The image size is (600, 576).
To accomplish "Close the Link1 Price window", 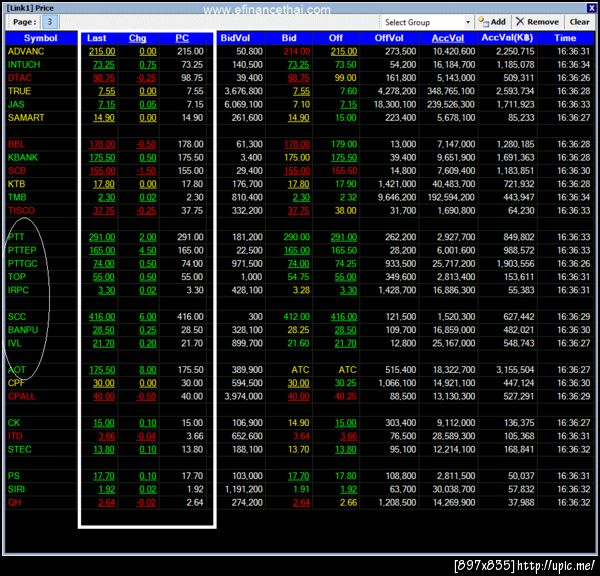I will (591, 8).
